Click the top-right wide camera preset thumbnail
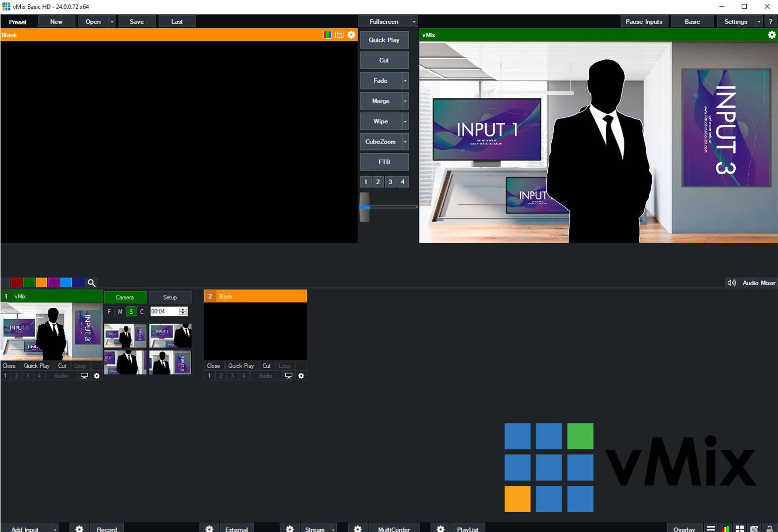778x532 pixels. (170, 336)
